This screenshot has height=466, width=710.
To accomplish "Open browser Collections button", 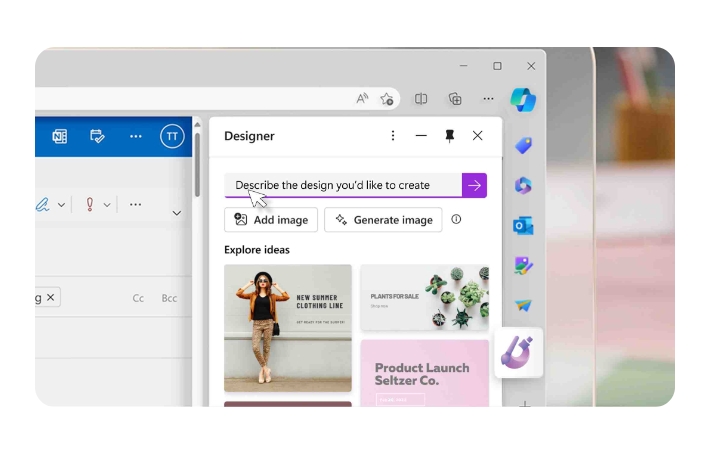I will pos(455,99).
